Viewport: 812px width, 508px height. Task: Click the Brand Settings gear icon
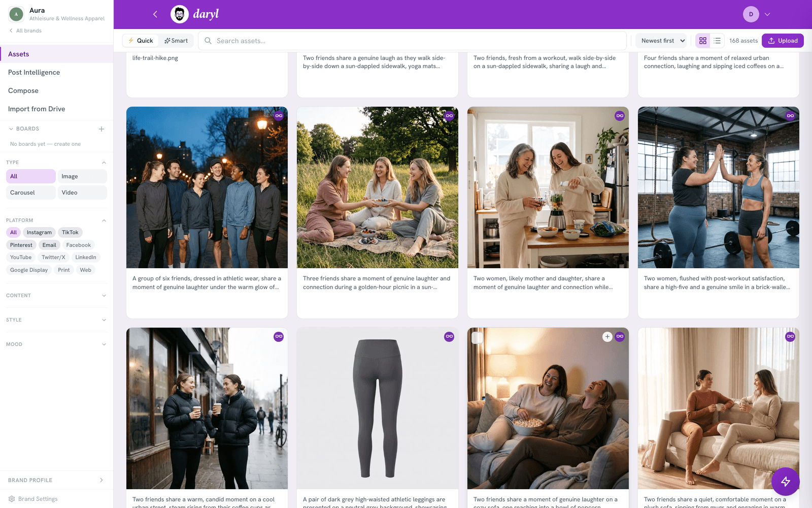click(x=12, y=499)
